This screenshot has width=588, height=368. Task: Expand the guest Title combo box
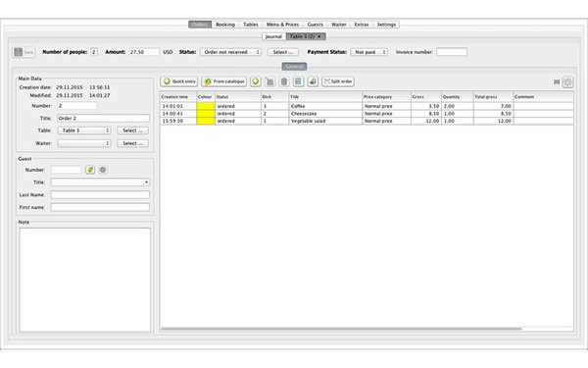pos(100,183)
